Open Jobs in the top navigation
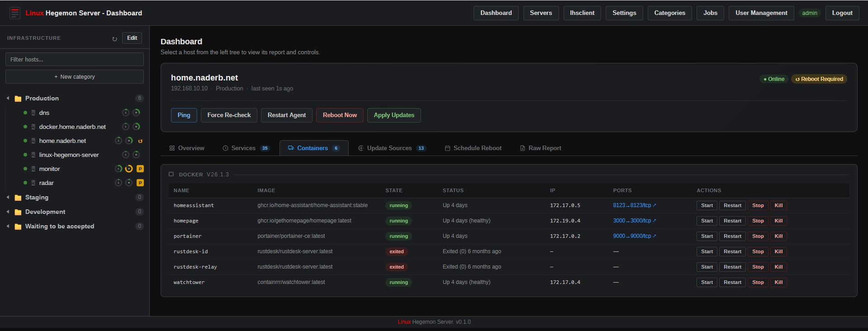Viewport: 868px width, 331px height. 710,13
